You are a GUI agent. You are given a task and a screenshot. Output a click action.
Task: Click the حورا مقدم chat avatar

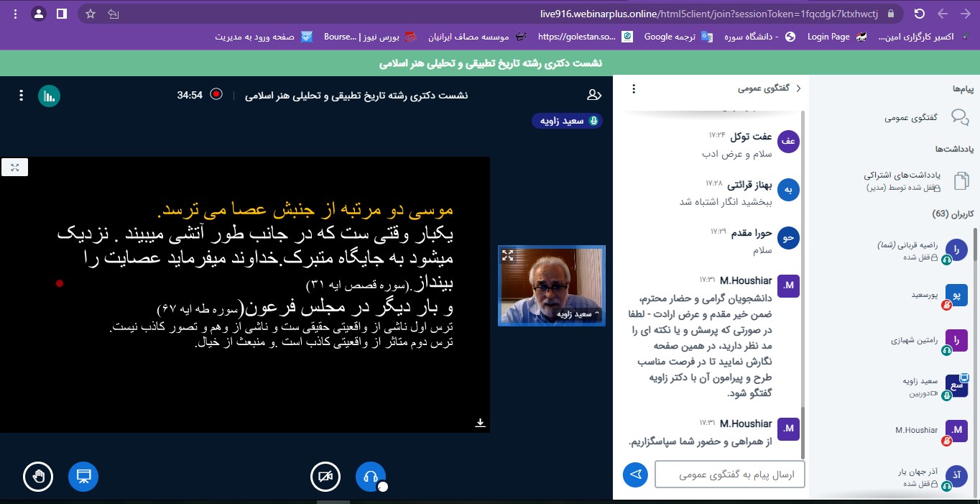click(788, 238)
